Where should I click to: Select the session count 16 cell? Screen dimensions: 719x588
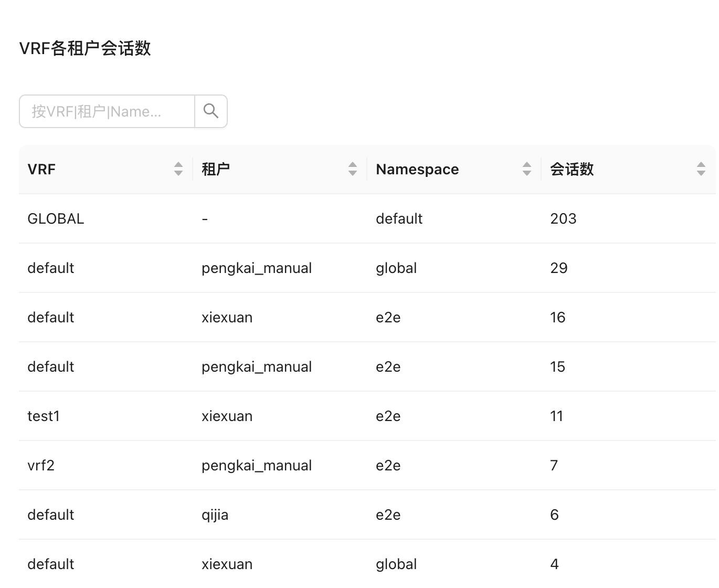coord(558,318)
